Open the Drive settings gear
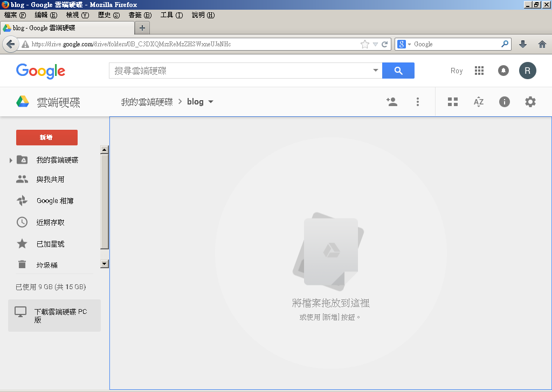This screenshot has width=552, height=392. pyautogui.click(x=530, y=102)
